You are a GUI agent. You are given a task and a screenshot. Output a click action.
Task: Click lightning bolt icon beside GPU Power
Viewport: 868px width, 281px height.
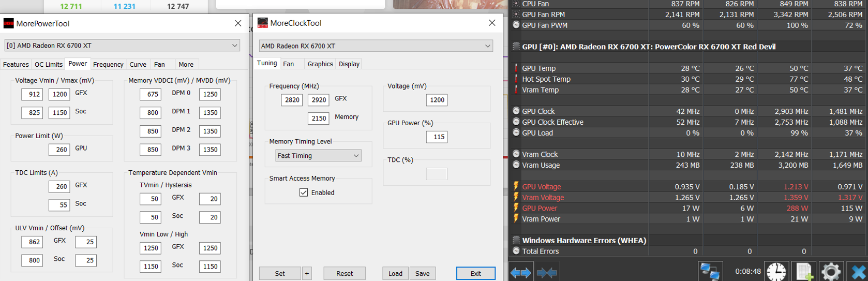point(516,208)
